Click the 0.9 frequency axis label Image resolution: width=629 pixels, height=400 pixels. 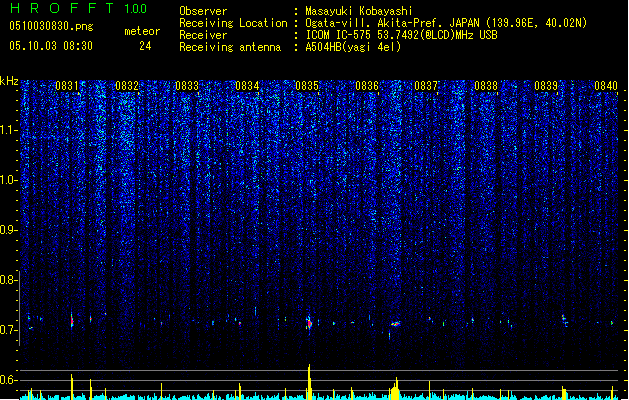tap(8, 230)
